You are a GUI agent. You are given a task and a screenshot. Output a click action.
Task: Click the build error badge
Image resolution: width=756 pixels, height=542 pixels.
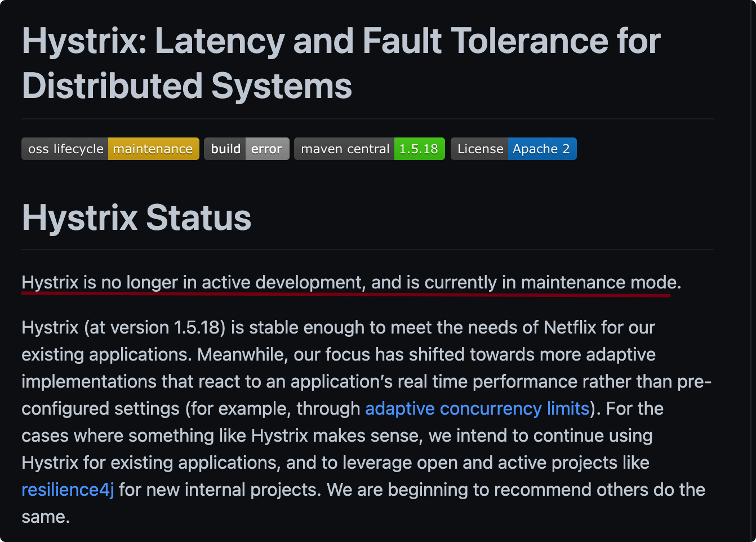247,149
